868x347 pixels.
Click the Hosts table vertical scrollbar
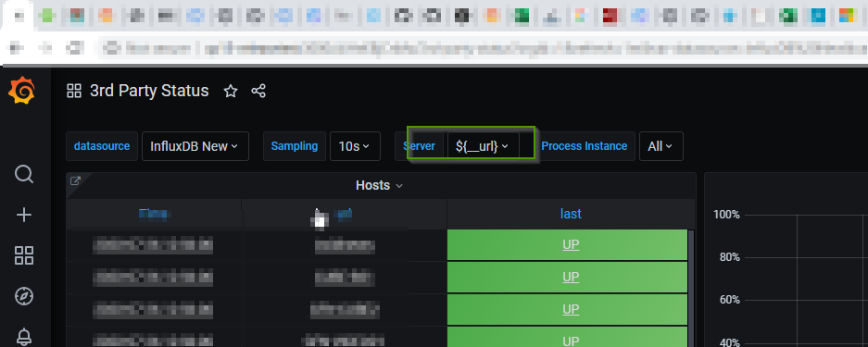pyautogui.click(x=691, y=288)
